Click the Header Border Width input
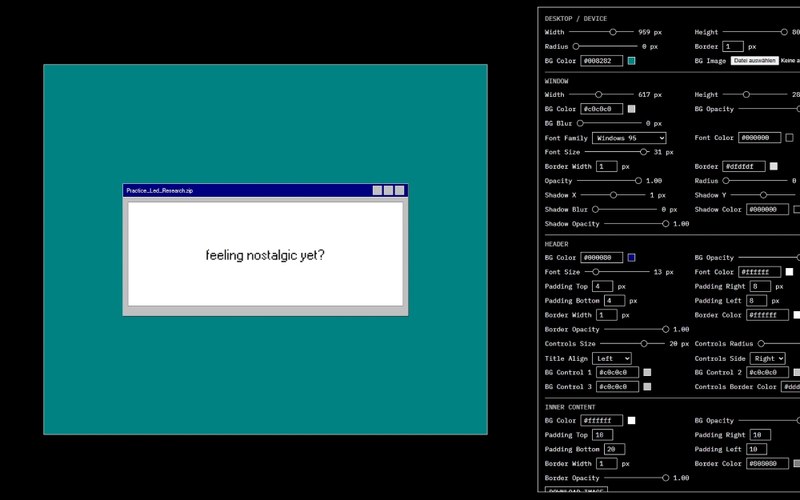 click(607, 315)
